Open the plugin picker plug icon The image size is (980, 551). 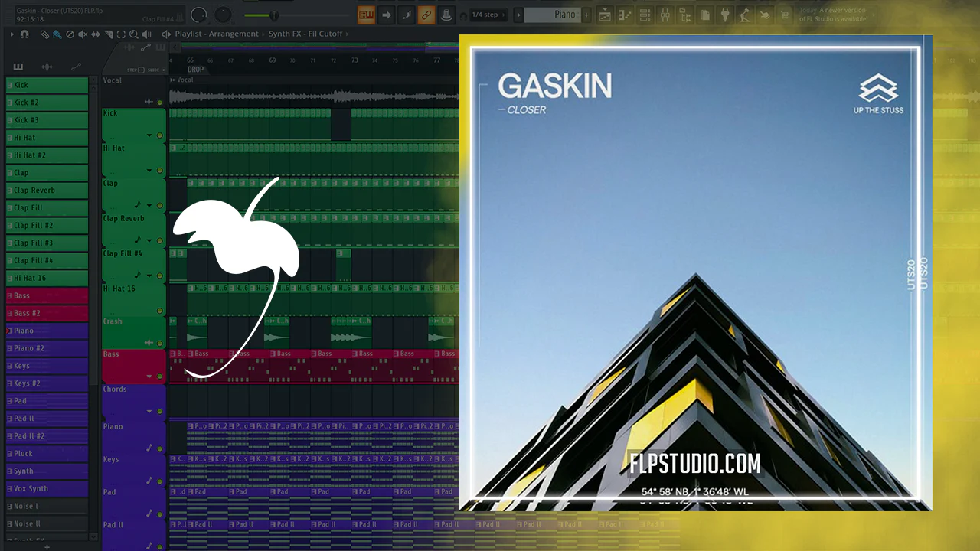pos(724,15)
